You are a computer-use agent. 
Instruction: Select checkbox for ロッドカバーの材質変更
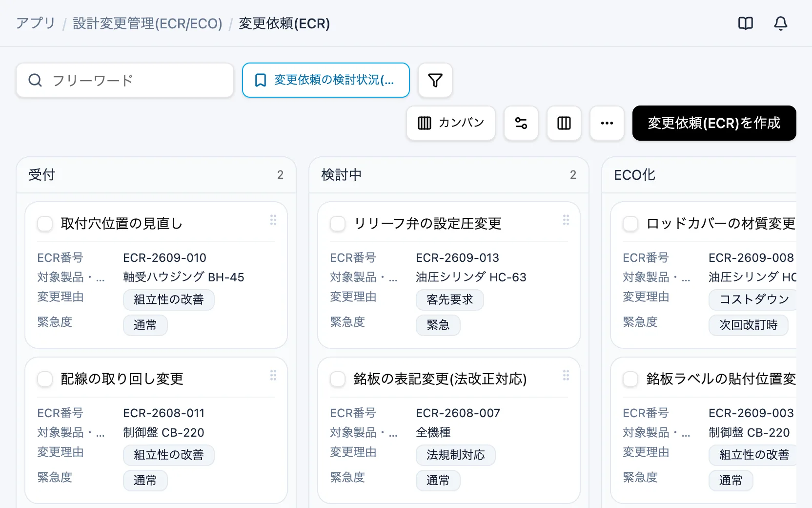[x=630, y=224]
